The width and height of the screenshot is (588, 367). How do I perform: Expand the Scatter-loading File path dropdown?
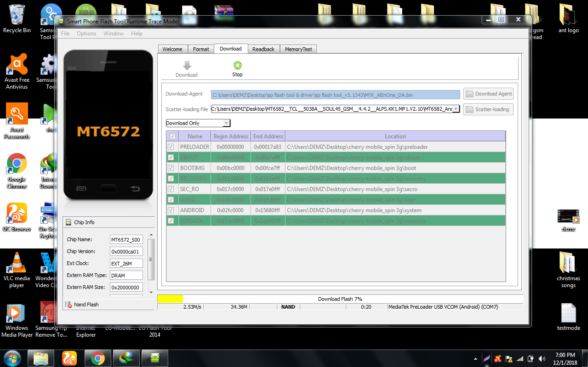[x=456, y=109]
